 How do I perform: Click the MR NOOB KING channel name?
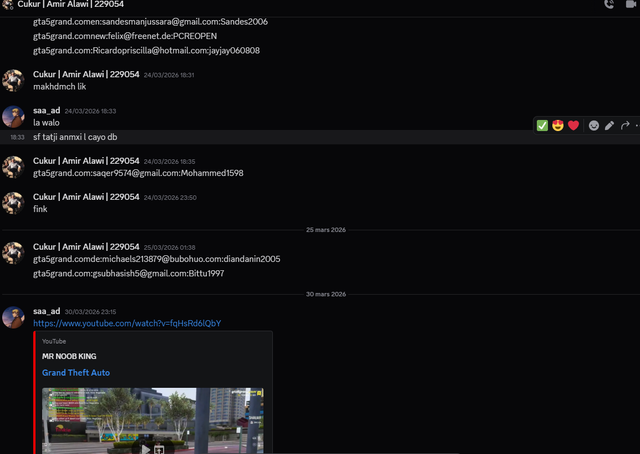[69, 356]
